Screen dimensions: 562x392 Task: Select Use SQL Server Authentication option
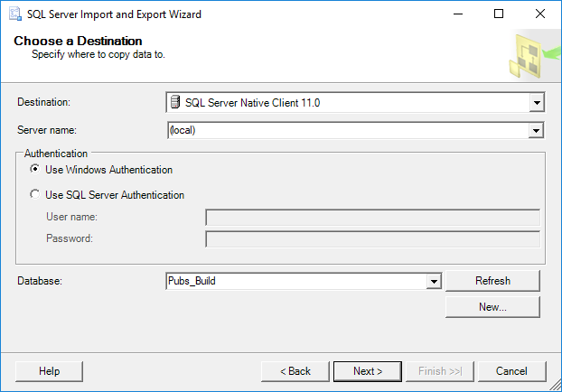click(x=35, y=194)
